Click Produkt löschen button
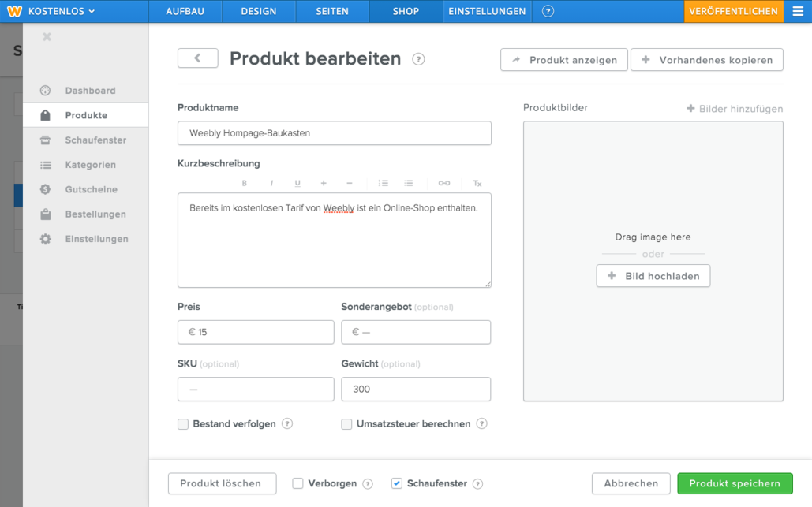This screenshot has width=812, height=507. point(223,483)
